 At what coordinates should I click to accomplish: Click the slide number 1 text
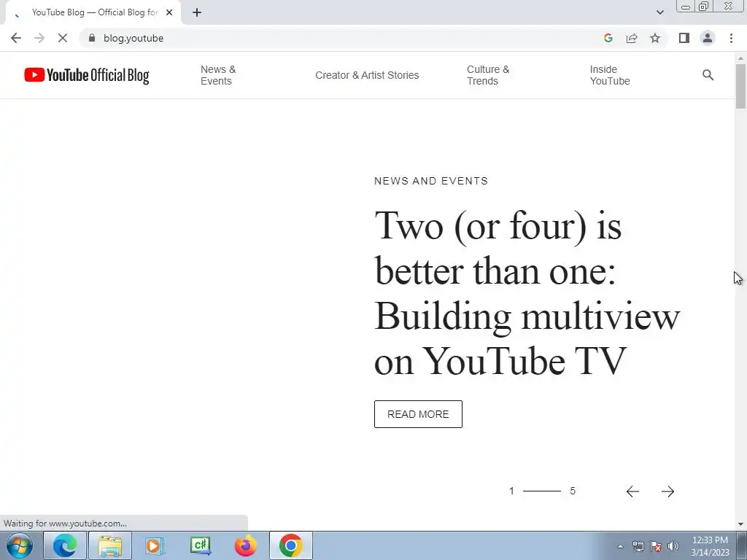[511, 491]
